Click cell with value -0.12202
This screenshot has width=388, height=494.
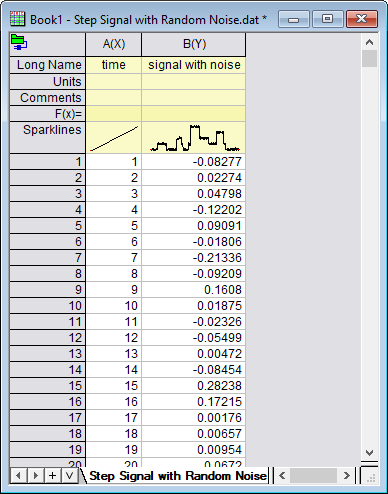(194, 210)
